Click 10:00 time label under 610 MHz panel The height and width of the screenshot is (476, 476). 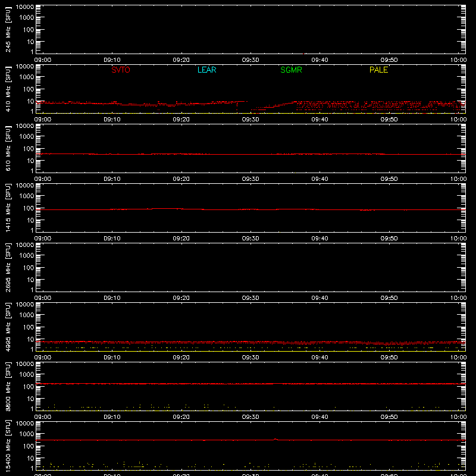click(x=458, y=179)
